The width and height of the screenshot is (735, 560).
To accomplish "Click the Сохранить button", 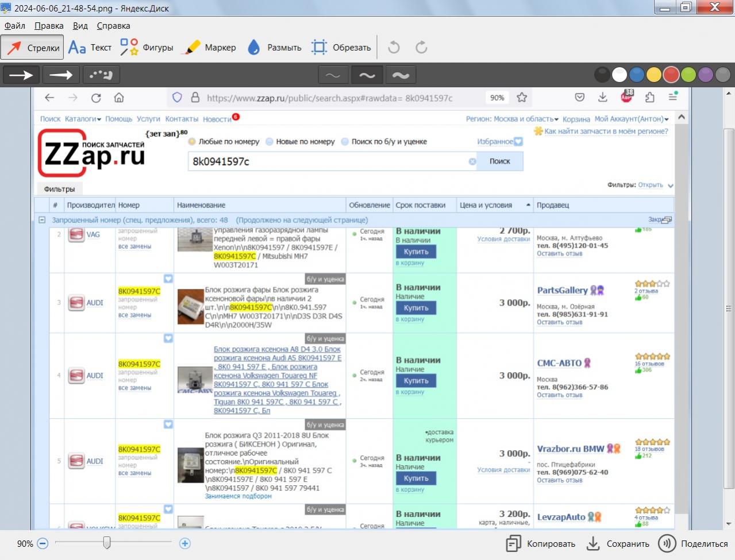I will tap(617, 543).
